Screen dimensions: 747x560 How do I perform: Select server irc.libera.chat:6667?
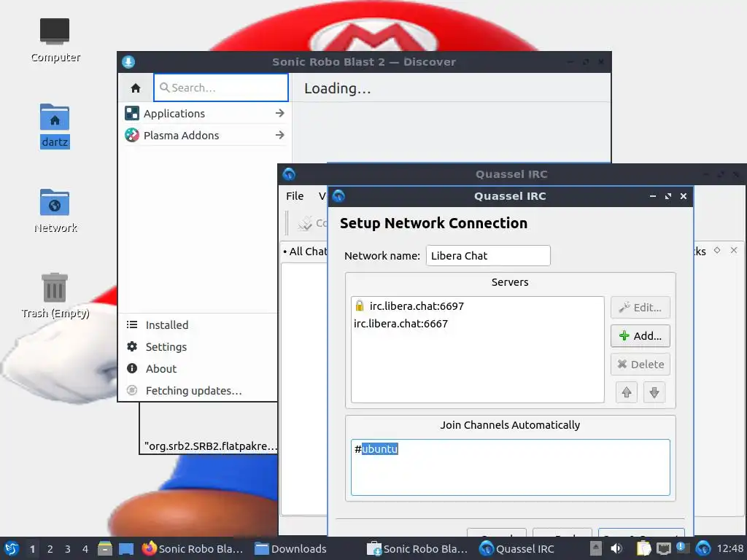pyautogui.click(x=477, y=324)
